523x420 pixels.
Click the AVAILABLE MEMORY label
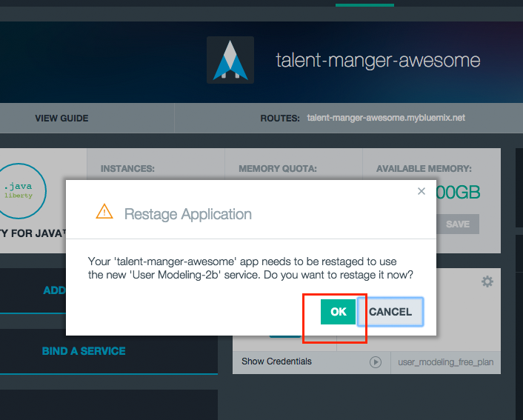[x=424, y=168]
